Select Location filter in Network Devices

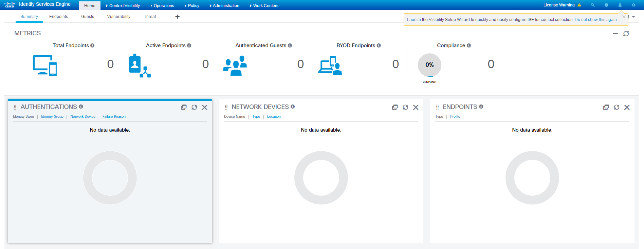[x=274, y=116]
